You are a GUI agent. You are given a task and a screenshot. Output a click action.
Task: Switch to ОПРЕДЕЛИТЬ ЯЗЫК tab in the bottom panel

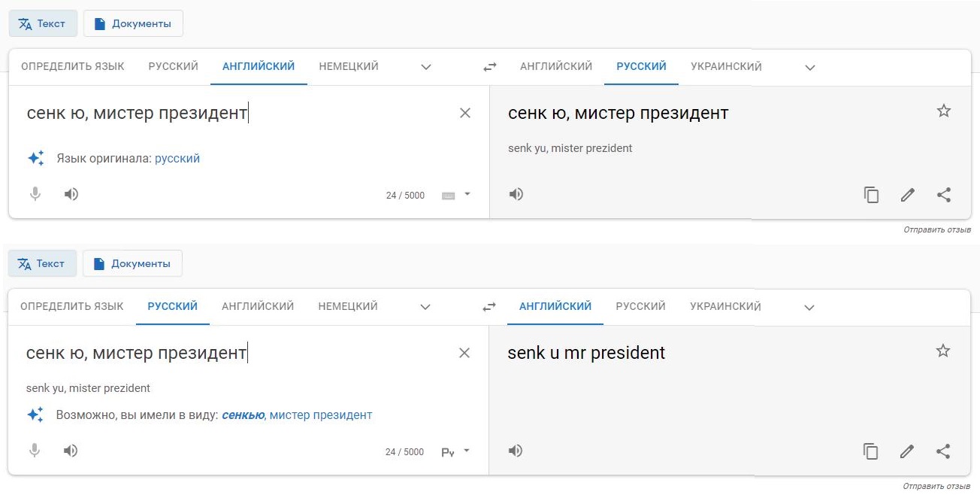point(72,306)
